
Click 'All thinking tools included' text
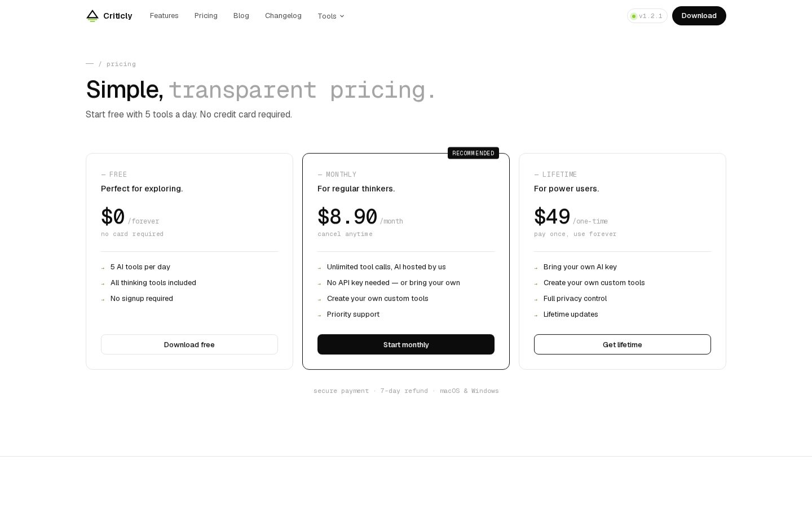[x=153, y=283]
